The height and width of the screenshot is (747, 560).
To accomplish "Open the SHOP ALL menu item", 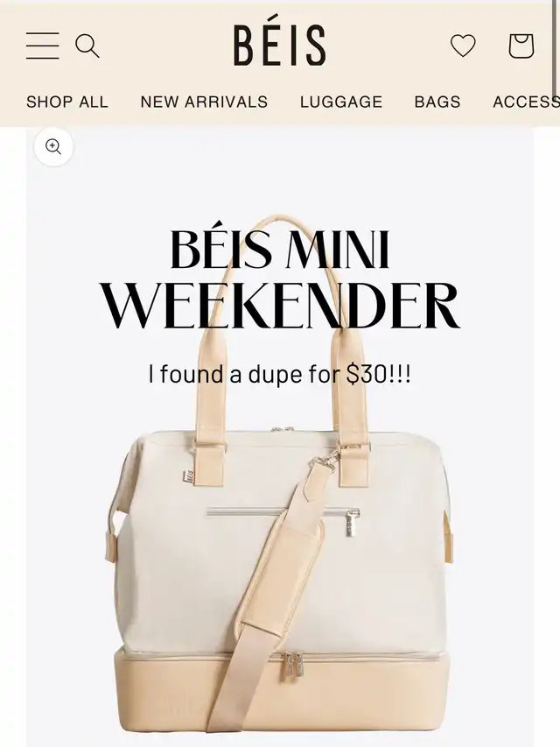I will [67, 102].
